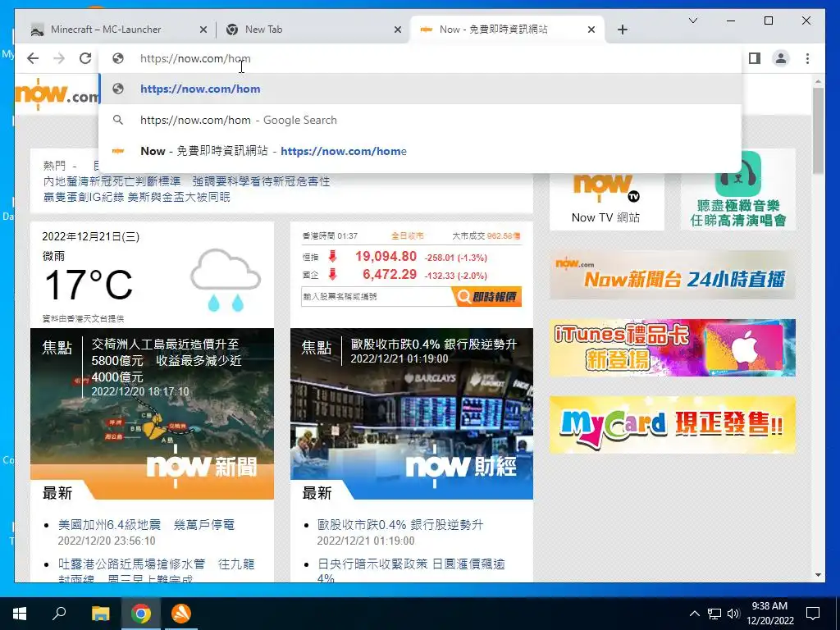The image size is (840, 630).
Task: Click the rainy weather cloud icon
Action: 226,281
